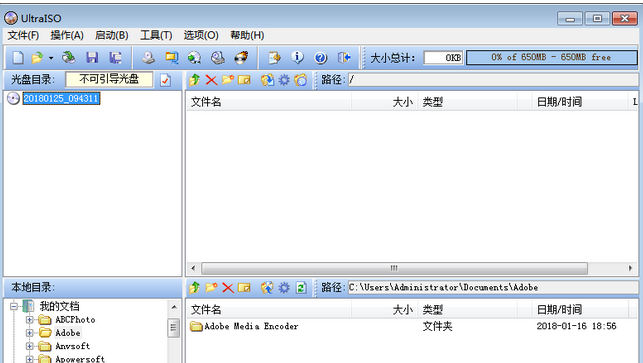Click the Save As toolbar icon
Screen dimensions: 643x363
[115, 58]
